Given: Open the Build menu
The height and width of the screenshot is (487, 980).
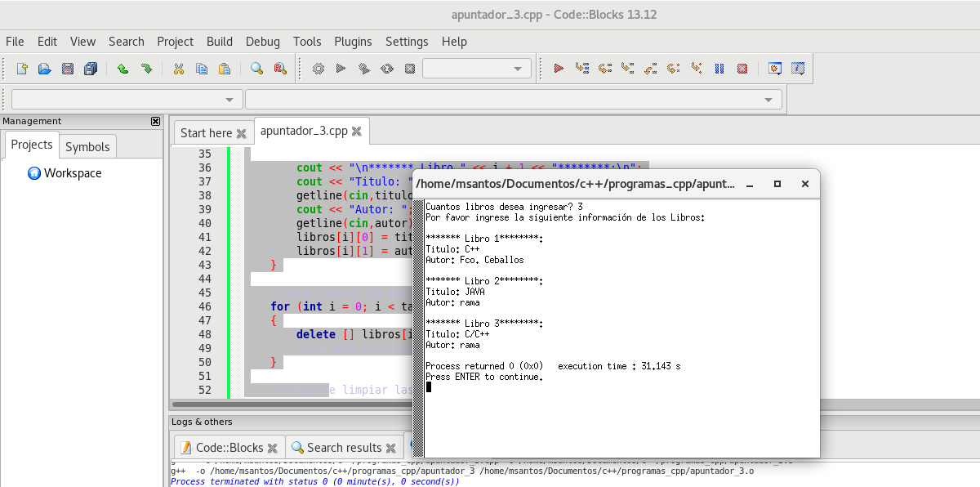Looking at the screenshot, I should [219, 42].
